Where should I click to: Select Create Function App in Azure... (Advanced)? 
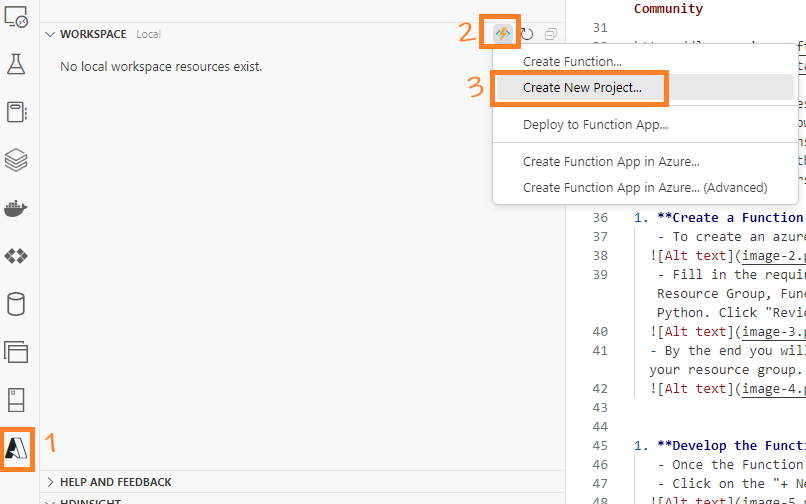(x=645, y=188)
